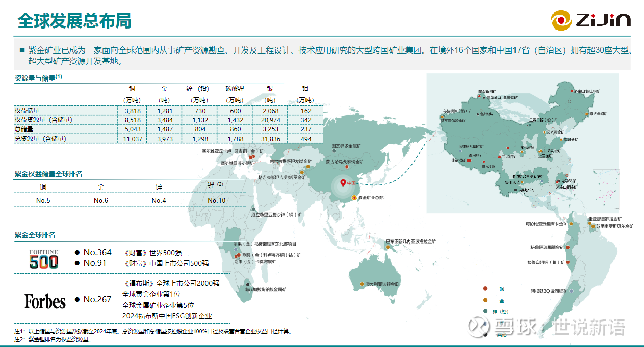Click the 刚果(金)科卢韦齐铜(钴)矿 label
Viewport: 644px width, 347px height.
(x=271, y=255)
